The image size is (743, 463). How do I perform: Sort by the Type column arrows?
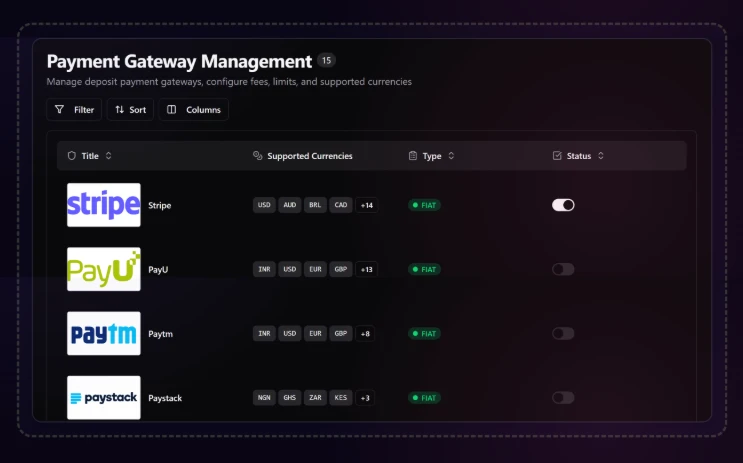[x=451, y=156]
